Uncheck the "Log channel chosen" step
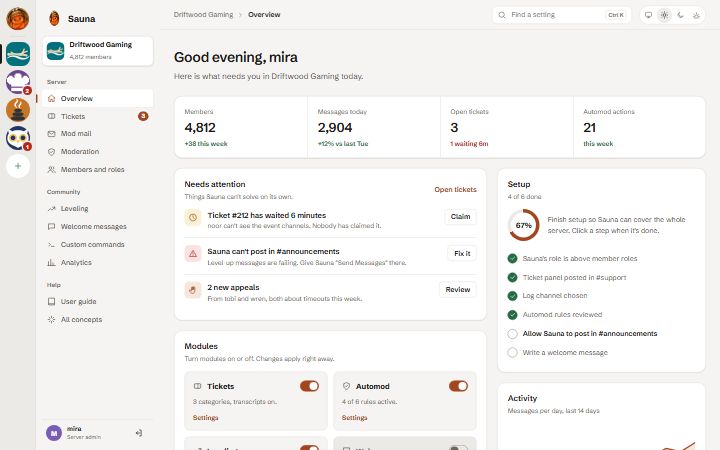The height and width of the screenshot is (450, 720). pos(512,296)
